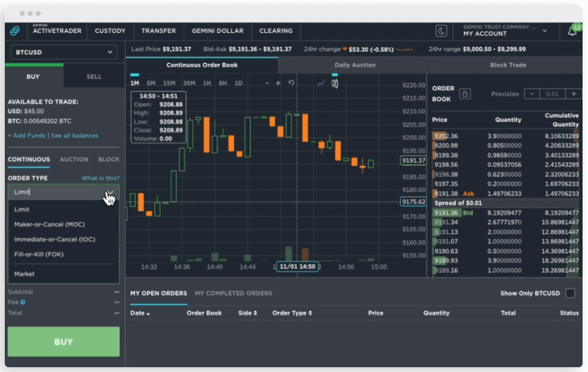588x372 pixels.
Task: Click See all balances link
Action: 75,136
